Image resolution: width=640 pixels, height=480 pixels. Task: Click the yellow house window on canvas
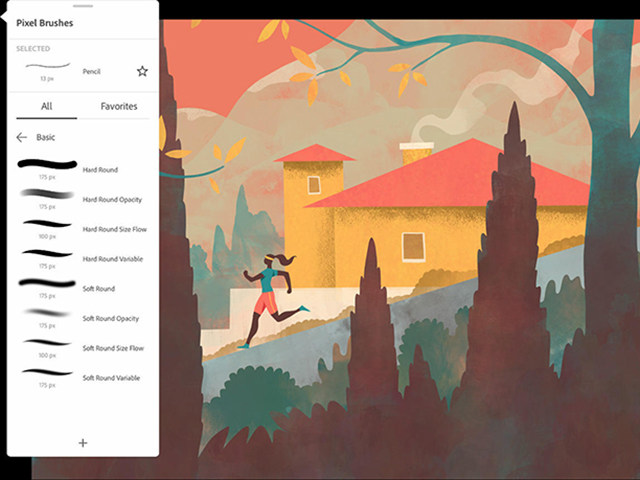pos(412,246)
